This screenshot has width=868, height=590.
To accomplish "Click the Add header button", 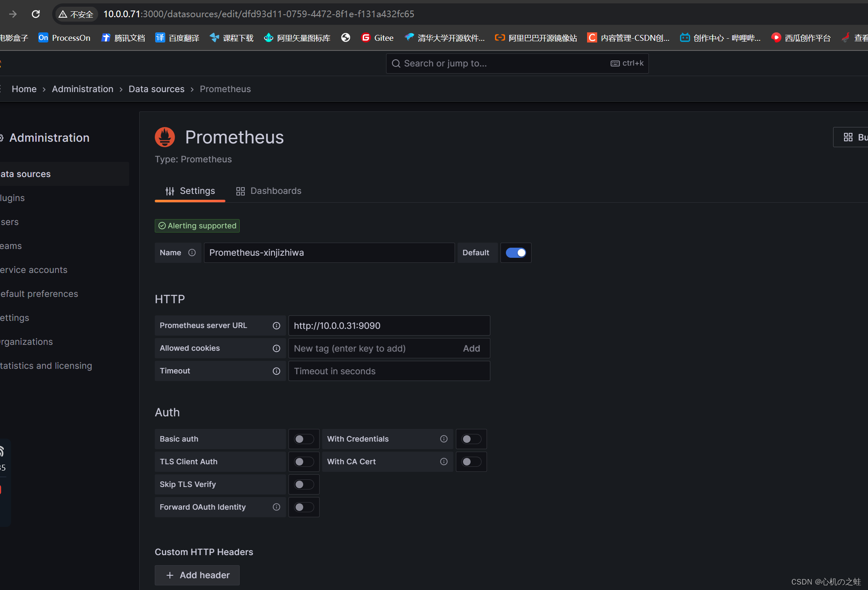I will pyautogui.click(x=197, y=575).
